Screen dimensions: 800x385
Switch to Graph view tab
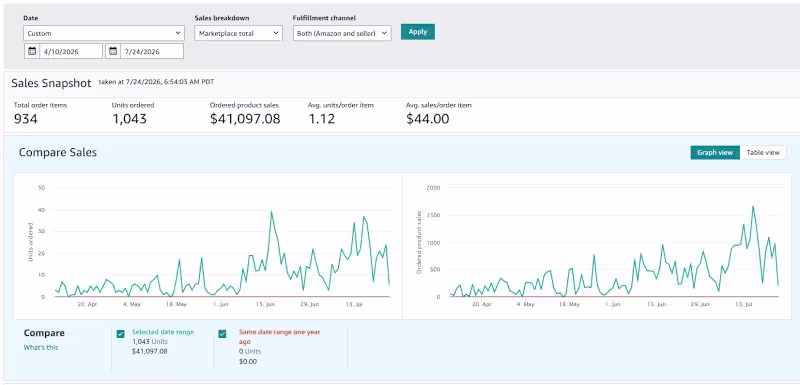click(x=715, y=152)
